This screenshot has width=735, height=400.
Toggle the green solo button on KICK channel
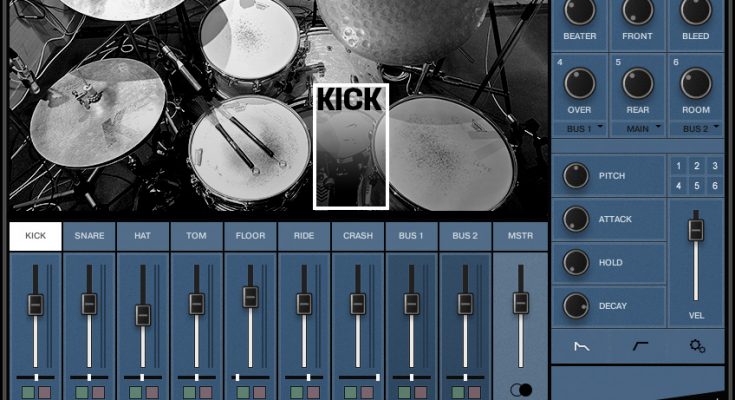coord(28,392)
